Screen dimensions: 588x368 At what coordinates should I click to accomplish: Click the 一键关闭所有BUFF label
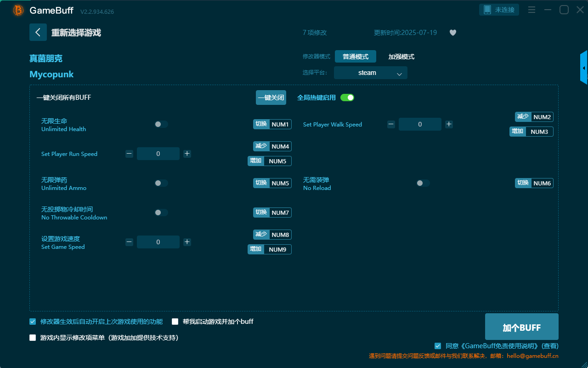[64, 98]
